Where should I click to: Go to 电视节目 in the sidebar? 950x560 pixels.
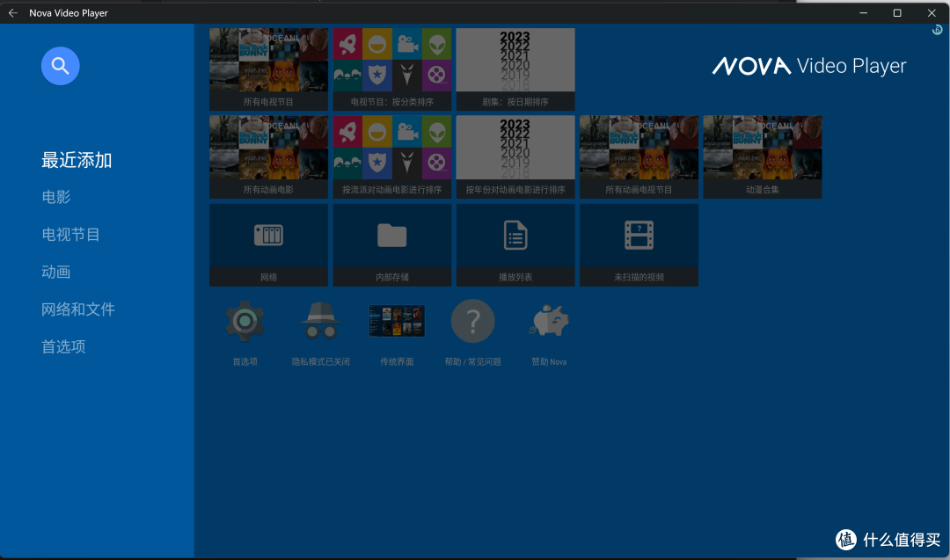tap(71, 235)
